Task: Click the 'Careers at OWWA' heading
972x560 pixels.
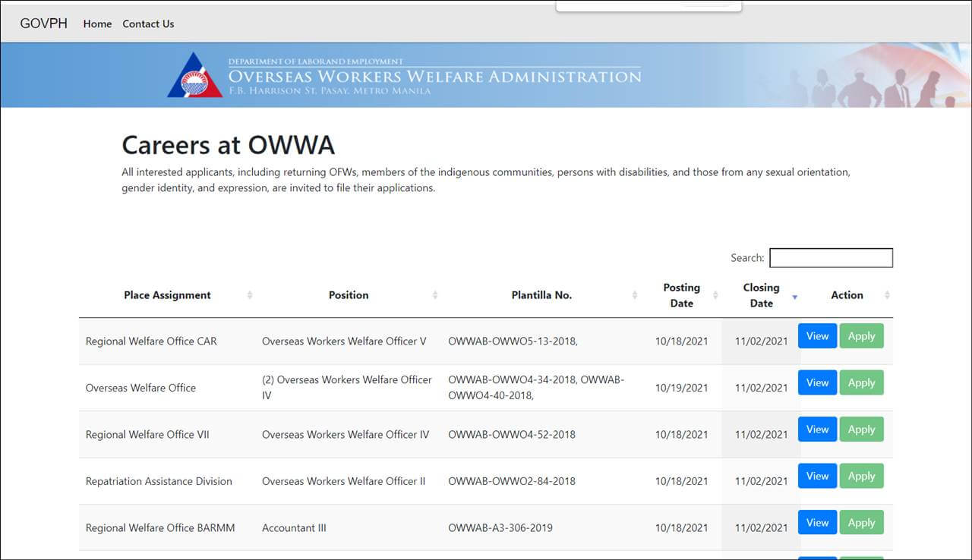Action: (228, 145)
